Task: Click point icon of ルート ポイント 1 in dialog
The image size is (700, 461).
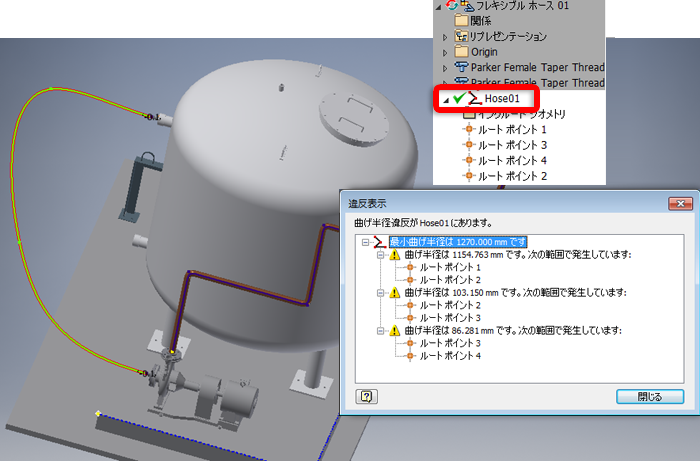Action: coord(410,267)
